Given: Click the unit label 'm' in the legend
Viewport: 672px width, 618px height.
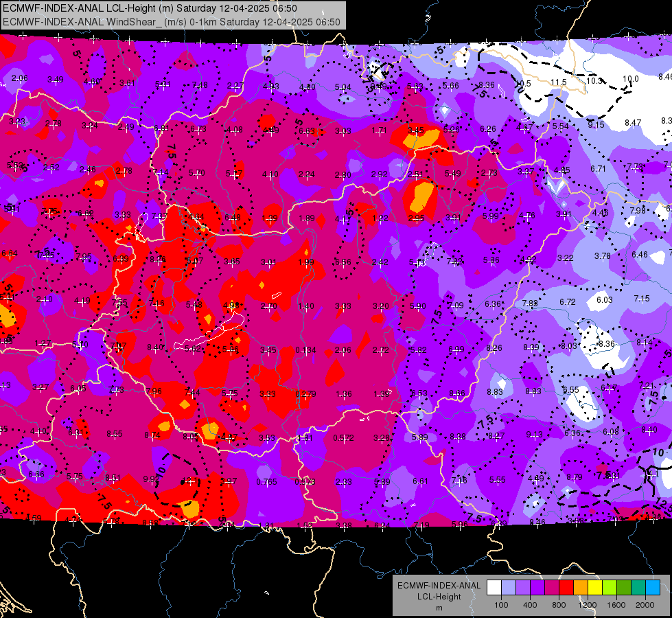Looking at the screenshot, I should click(x=439, y=608).
